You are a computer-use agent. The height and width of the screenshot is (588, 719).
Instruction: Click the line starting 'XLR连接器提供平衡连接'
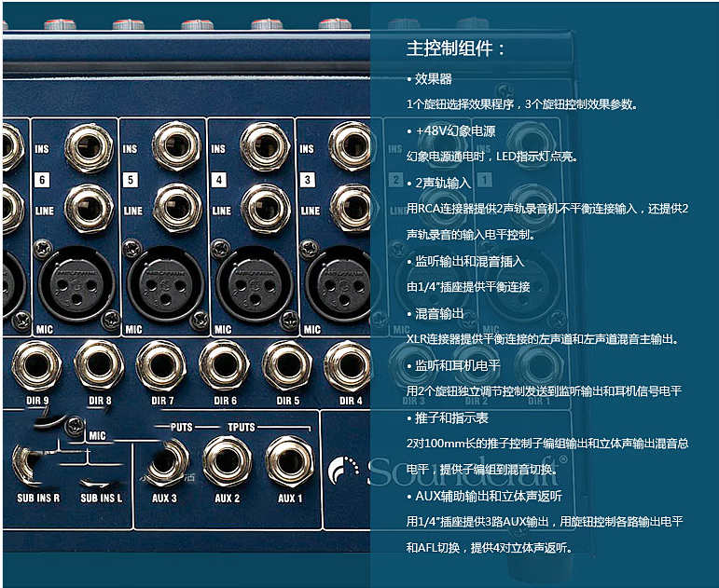(x=543, y=339)
